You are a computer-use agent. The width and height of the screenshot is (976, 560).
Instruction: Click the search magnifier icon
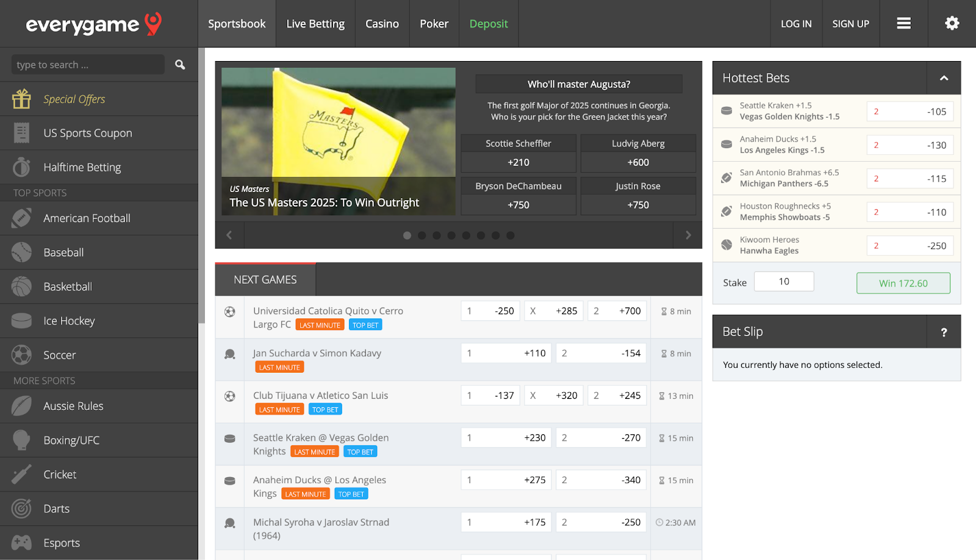(180, 65)
